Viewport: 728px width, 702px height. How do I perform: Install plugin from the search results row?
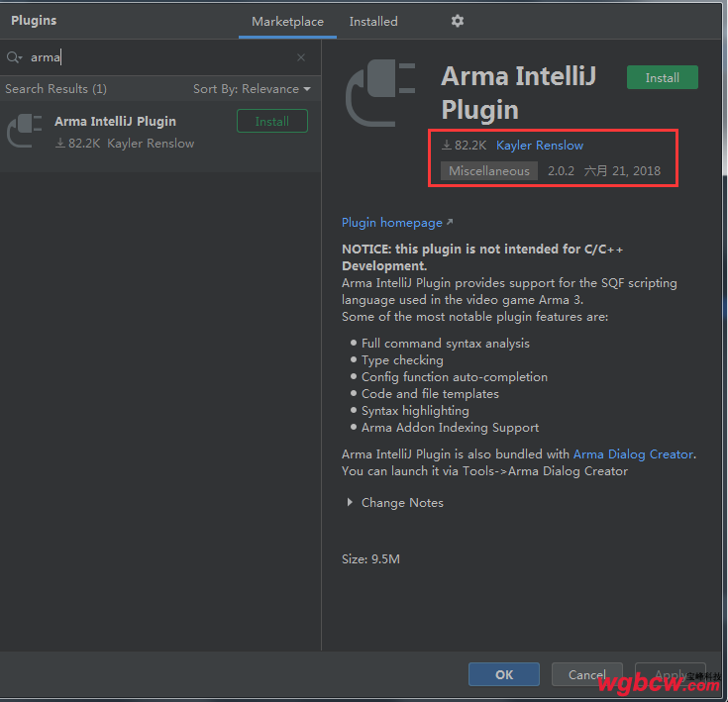272,121
